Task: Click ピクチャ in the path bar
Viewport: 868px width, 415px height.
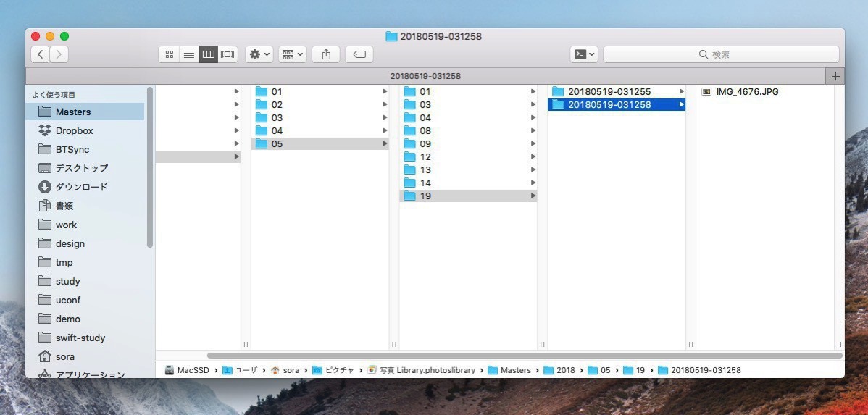Action: click(x=333, y=370)
